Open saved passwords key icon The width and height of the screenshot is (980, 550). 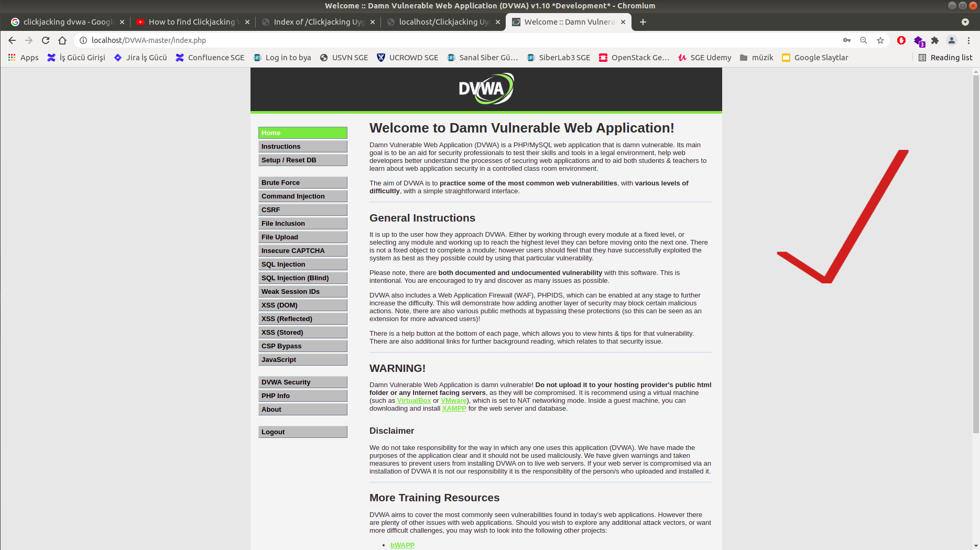(847, 40)
